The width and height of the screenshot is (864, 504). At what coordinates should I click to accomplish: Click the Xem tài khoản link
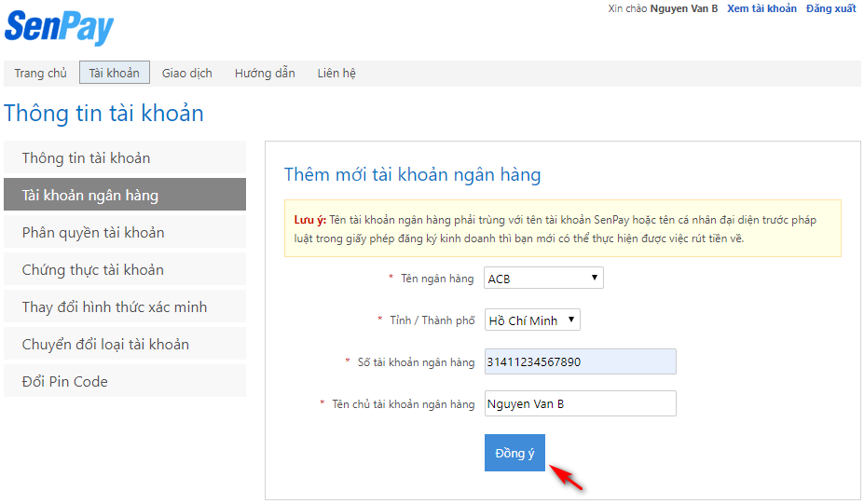[x=761, y=9]
